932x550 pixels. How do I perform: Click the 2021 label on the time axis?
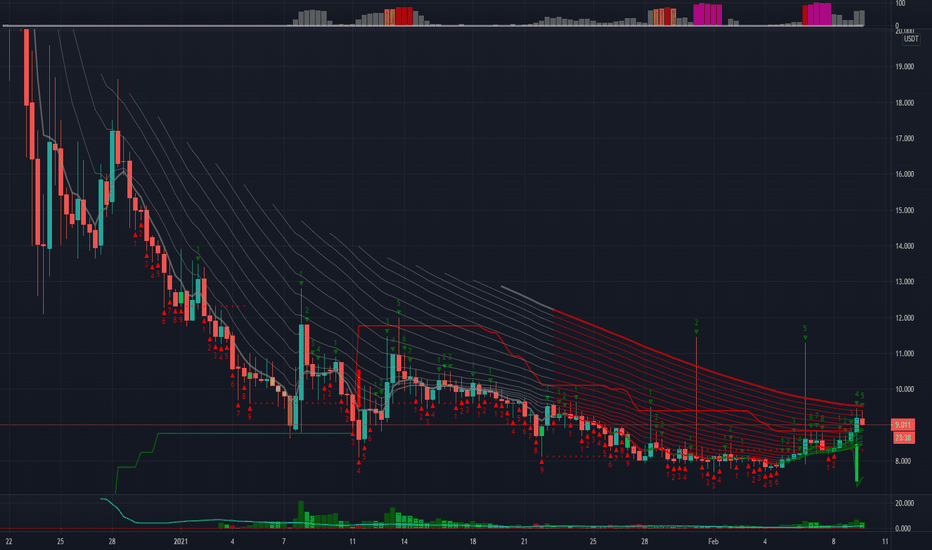[x=181, y=541]
